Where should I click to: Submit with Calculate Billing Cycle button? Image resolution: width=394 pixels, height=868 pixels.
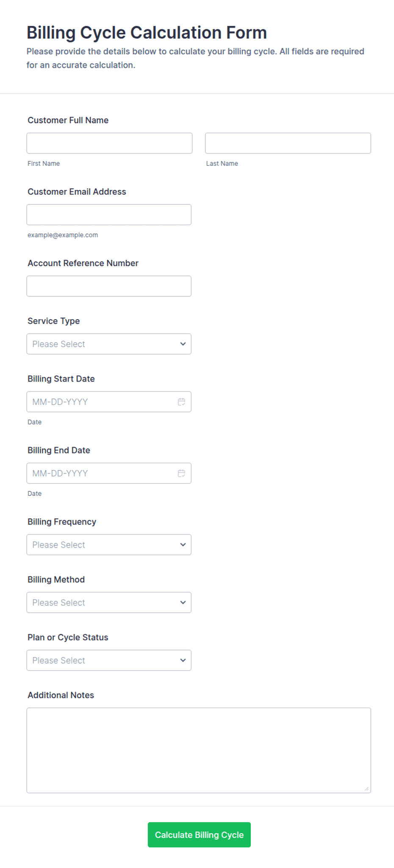point(199,835)
